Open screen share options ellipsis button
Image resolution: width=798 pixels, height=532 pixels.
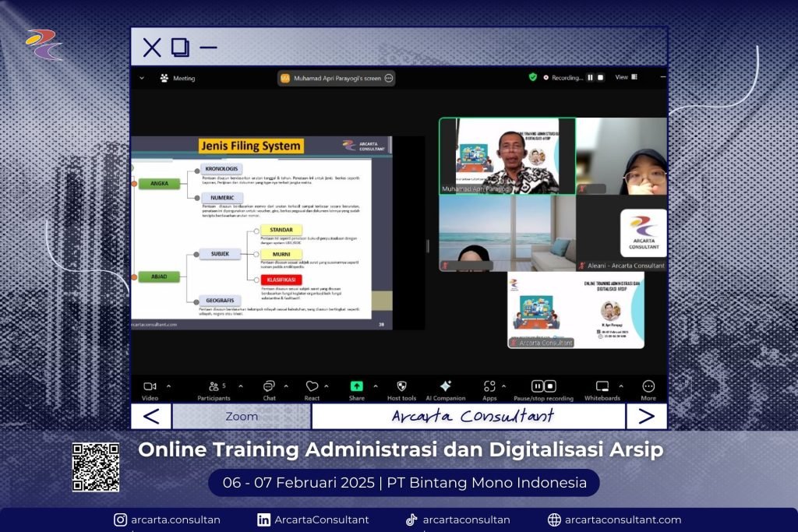[389, 79]
